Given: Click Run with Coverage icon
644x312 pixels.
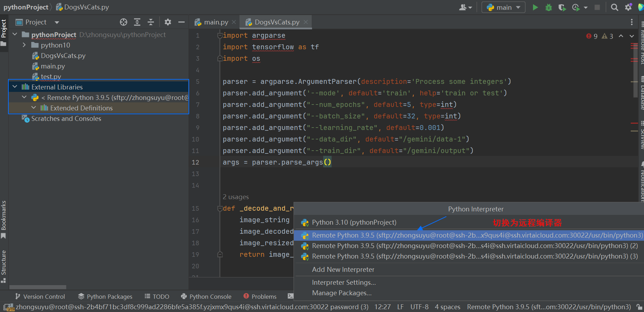Looking at the screenshot, I should (562, 7).
